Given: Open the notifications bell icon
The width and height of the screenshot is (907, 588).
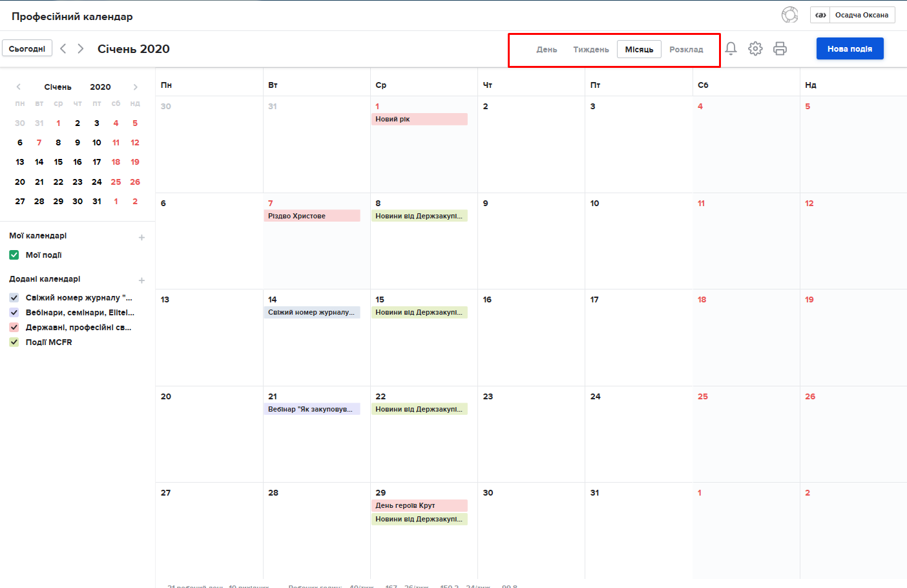Looking at the screenshot, I should click(731, 48).
